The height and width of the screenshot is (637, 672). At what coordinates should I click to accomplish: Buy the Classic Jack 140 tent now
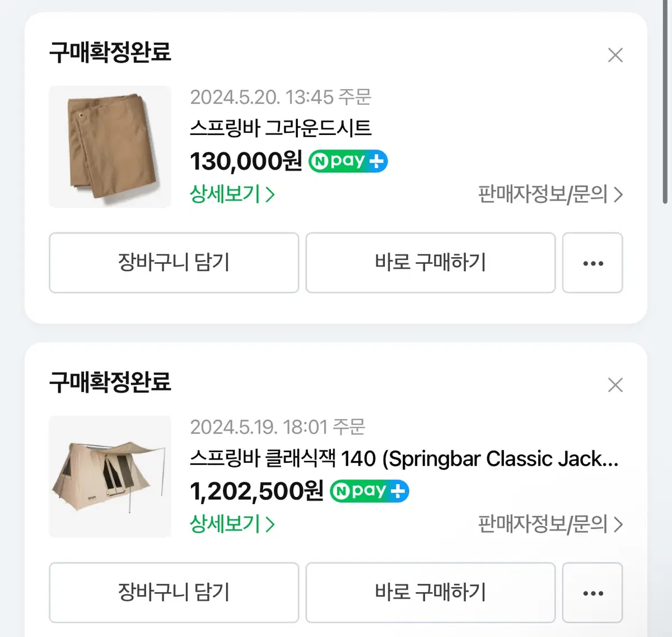click(x=430, y=593)
